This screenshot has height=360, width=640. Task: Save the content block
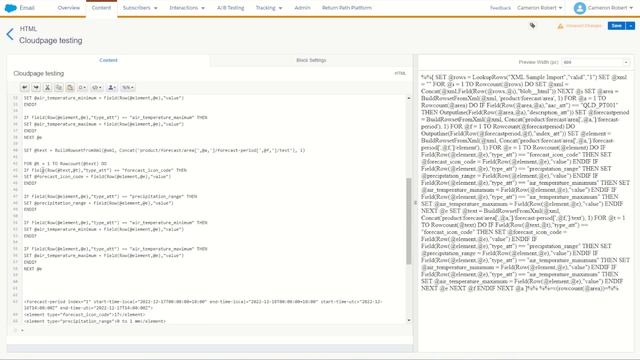pos(616,26)
